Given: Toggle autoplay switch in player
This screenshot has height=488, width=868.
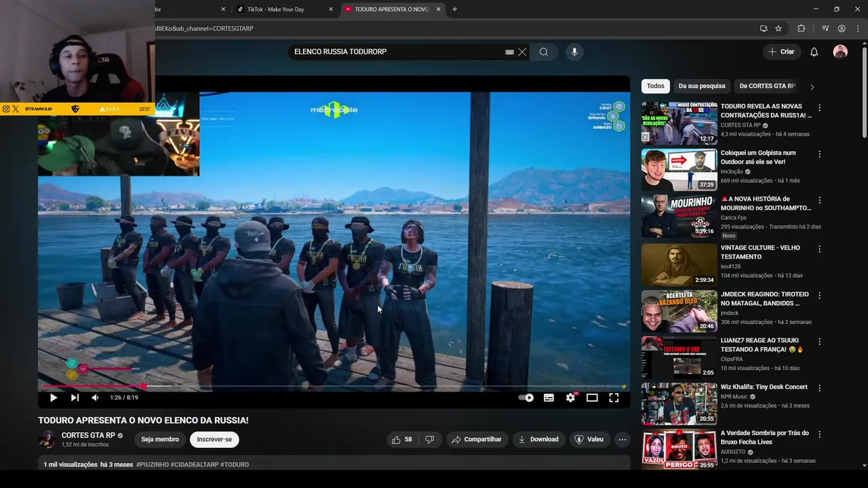Looking at the screenshot, I should pyautogui.click(x=526, y=398).
